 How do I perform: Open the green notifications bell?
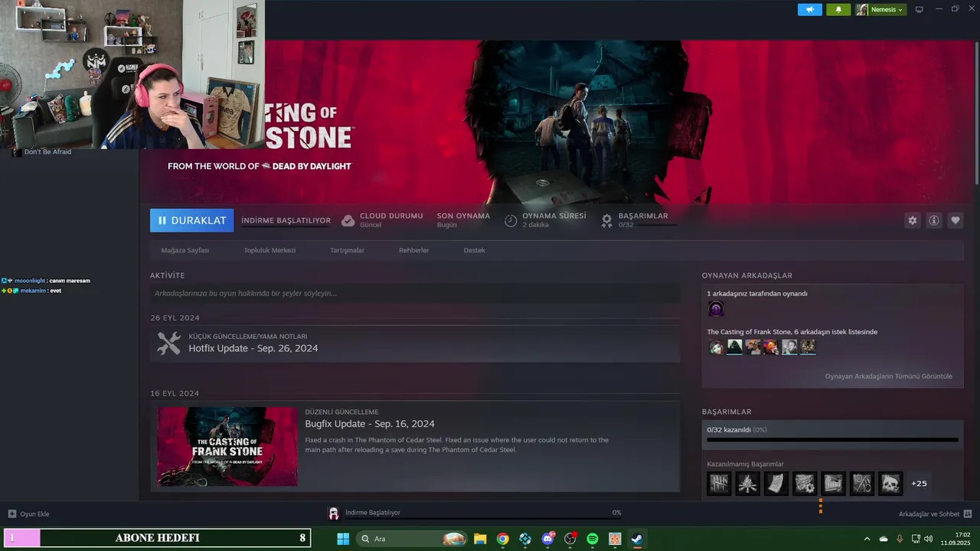click(838, 10)
